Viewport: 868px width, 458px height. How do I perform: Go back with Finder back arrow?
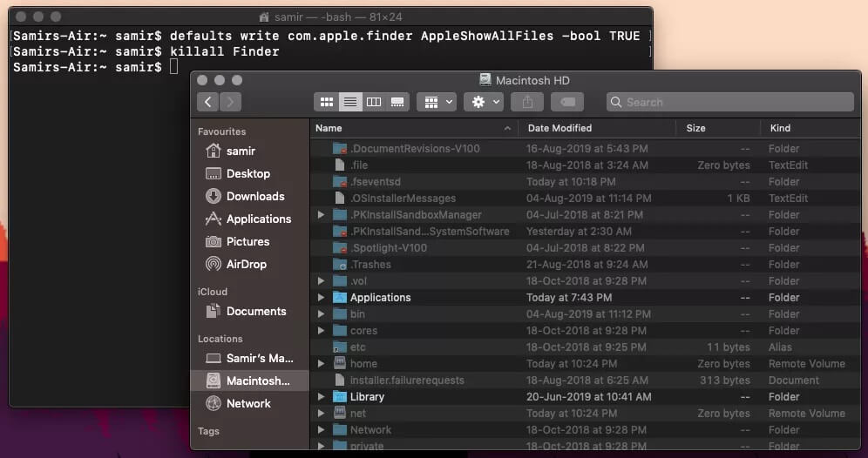point(208,102)
